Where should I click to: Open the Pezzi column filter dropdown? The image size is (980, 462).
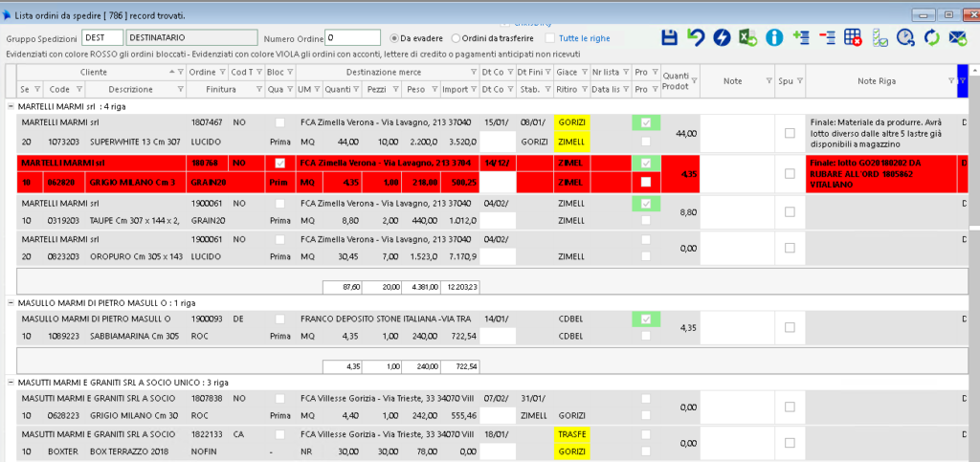(x=393, y=90)
